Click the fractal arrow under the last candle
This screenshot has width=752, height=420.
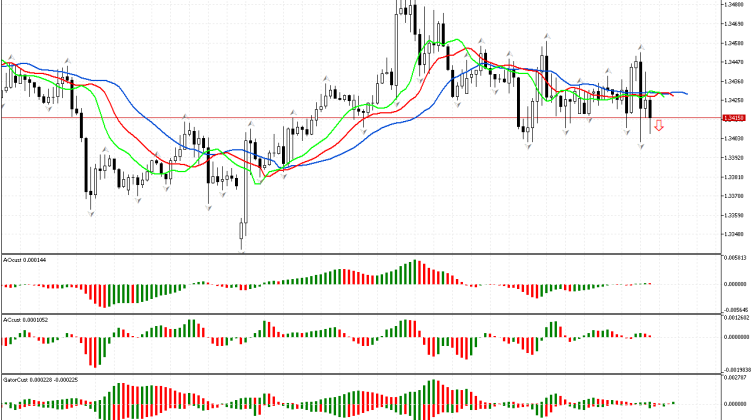[641, 146]
